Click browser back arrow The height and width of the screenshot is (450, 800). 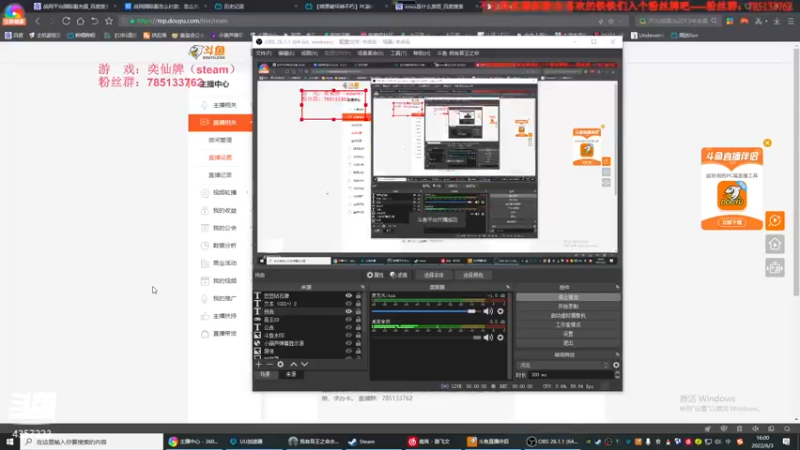pyautogui.click(x=37, y=21)
